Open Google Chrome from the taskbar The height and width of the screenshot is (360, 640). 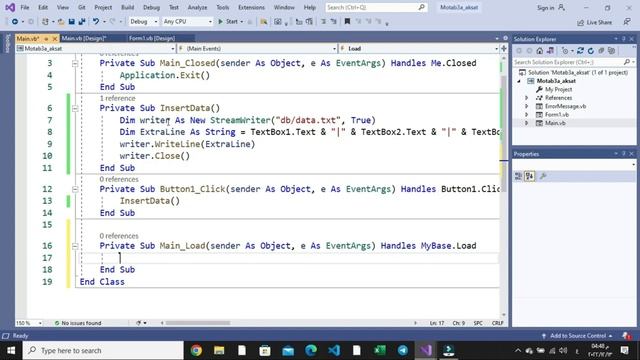[x=196, y=351]
